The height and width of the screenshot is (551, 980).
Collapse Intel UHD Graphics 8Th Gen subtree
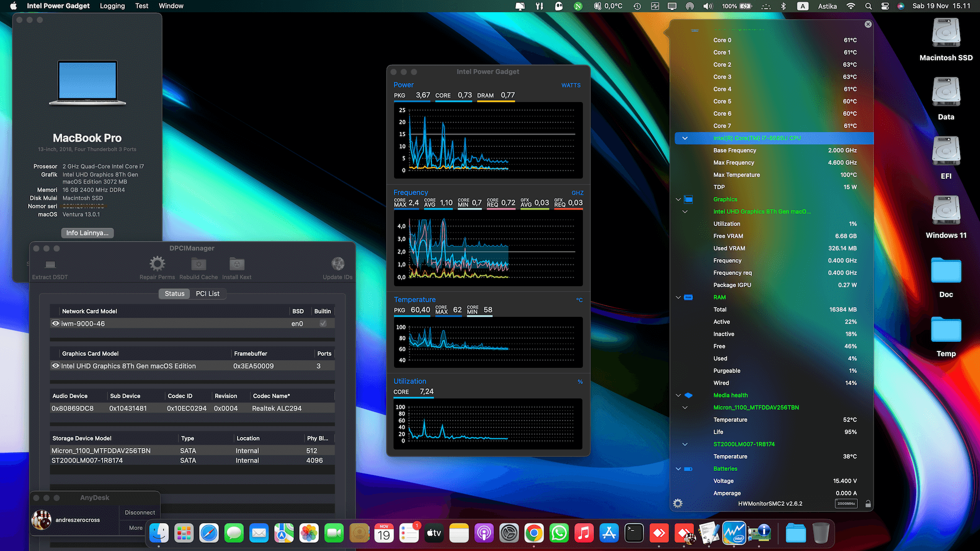tap(685, 212)
